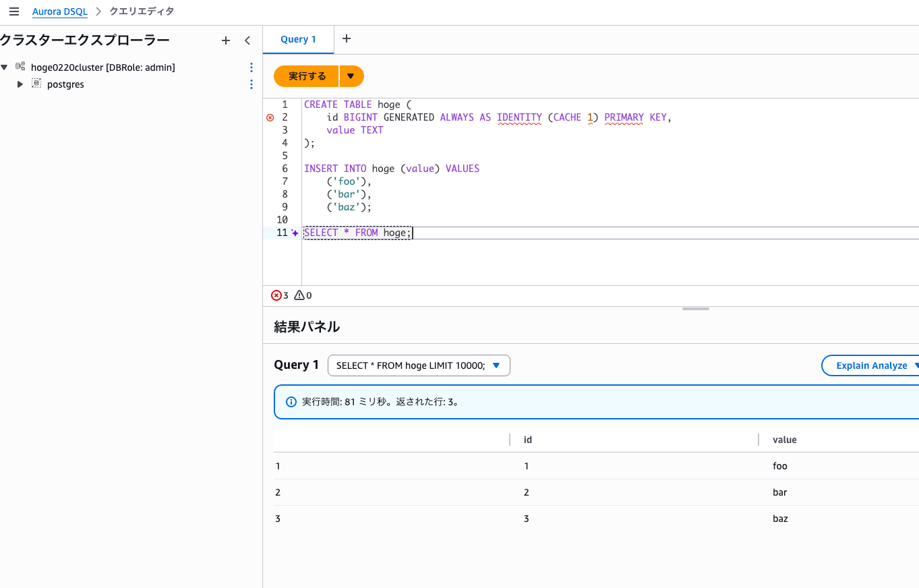Switch to the Query 1 tab
The height and width of the screenshot is (588, 919).
(298, 39)
